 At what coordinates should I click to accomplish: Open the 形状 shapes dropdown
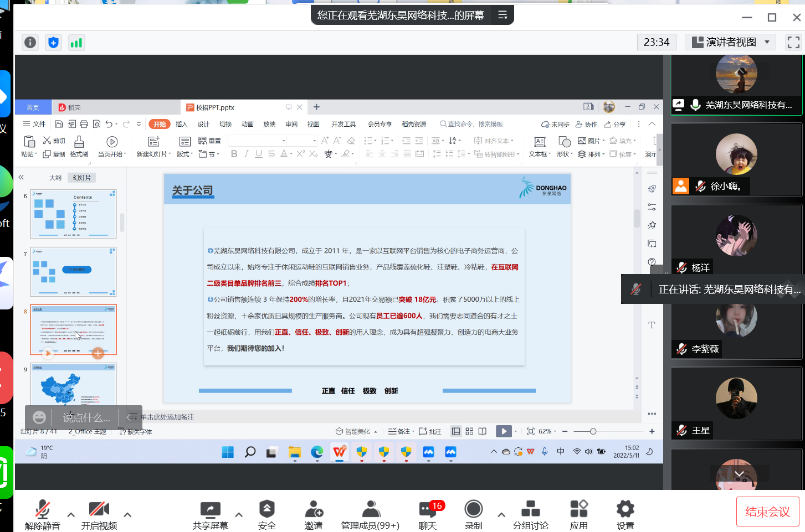tap(565, 147)
